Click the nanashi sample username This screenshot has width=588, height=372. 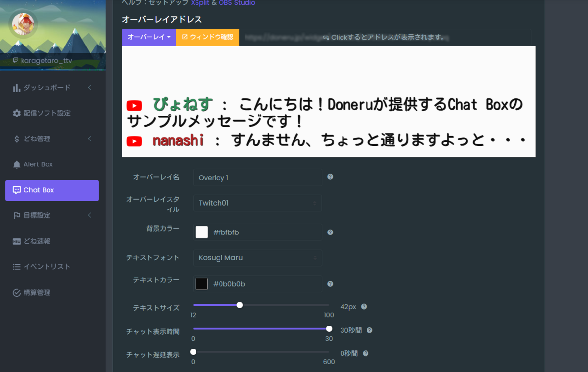pos(178,141)
